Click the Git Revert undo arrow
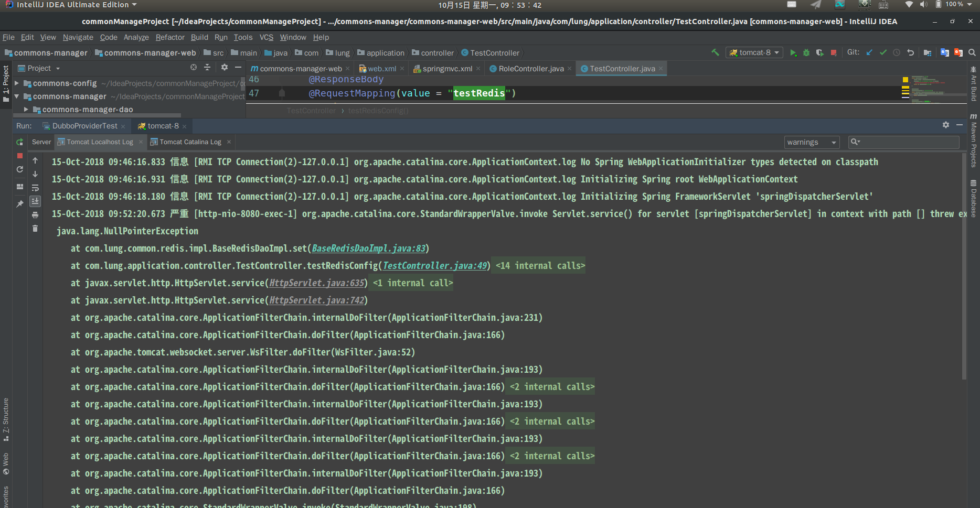This screenshot has width=980, height=508. pos(911,52)
